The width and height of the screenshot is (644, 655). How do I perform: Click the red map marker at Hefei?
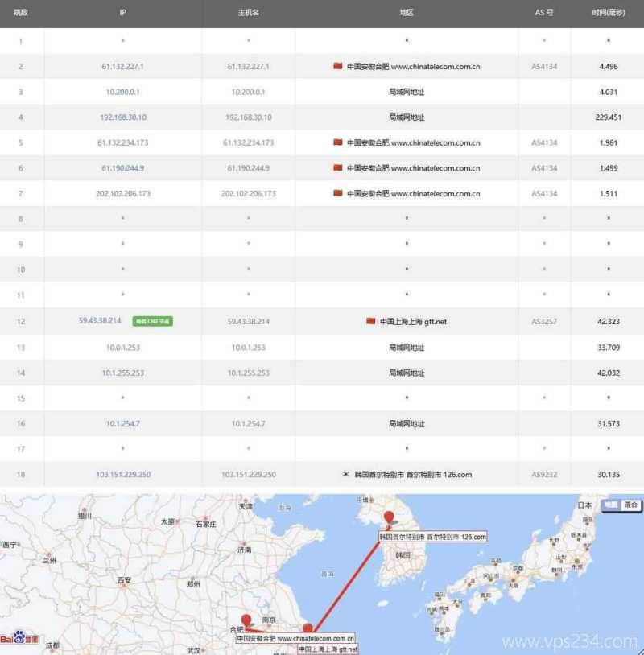(x=246, y=621)
